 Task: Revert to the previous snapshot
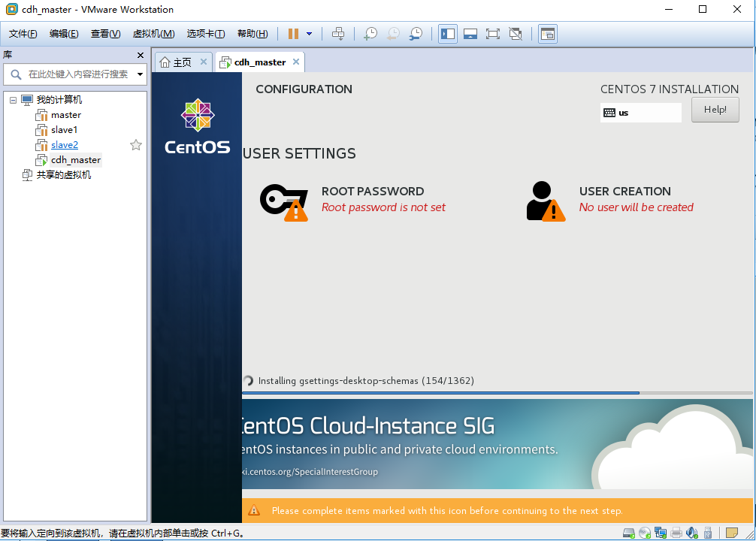(x=393, y=34)
